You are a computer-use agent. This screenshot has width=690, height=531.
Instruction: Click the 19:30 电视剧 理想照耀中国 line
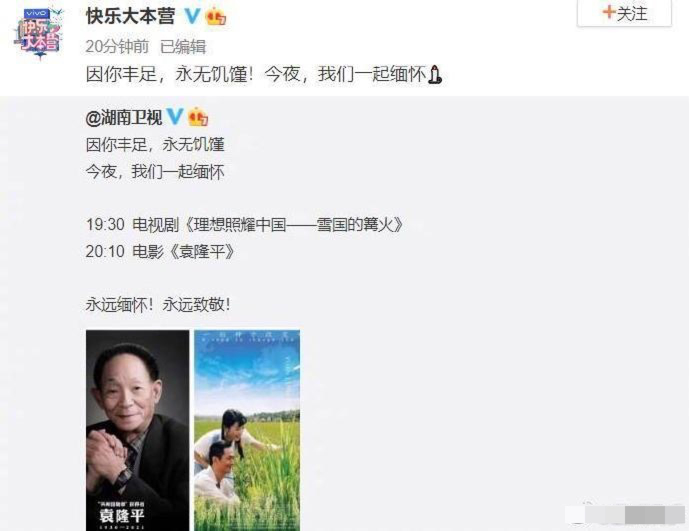[245, 225]
